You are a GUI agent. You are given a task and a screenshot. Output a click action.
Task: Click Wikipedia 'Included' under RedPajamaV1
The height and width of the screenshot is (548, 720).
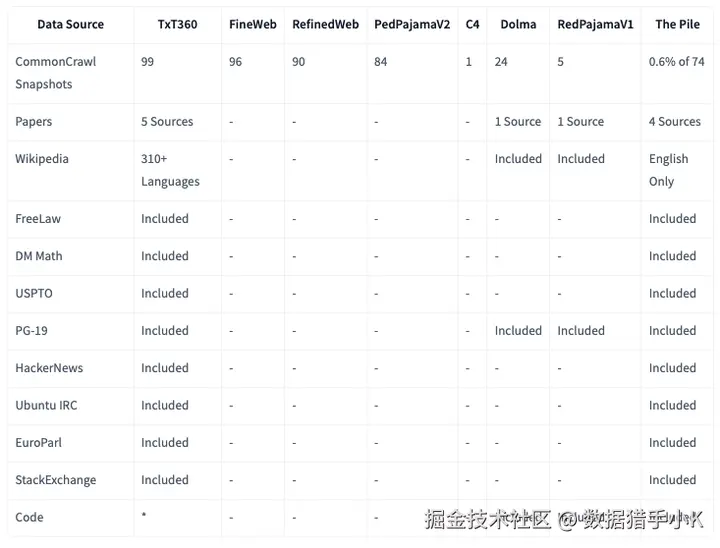point(581,159)
